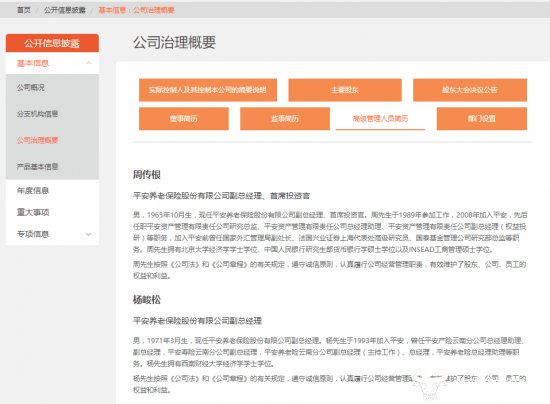Switch to the 部门设置 tab
The image size is (550, 404).
point(482,119)
